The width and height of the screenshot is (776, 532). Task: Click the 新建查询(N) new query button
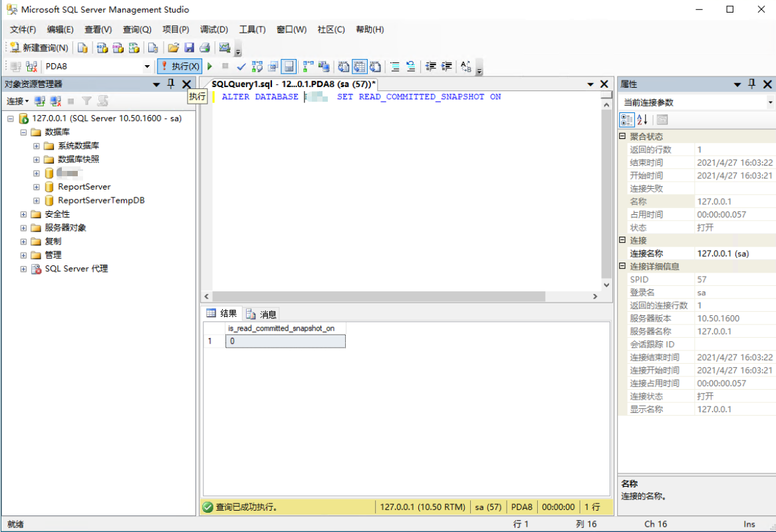point(39,47)
